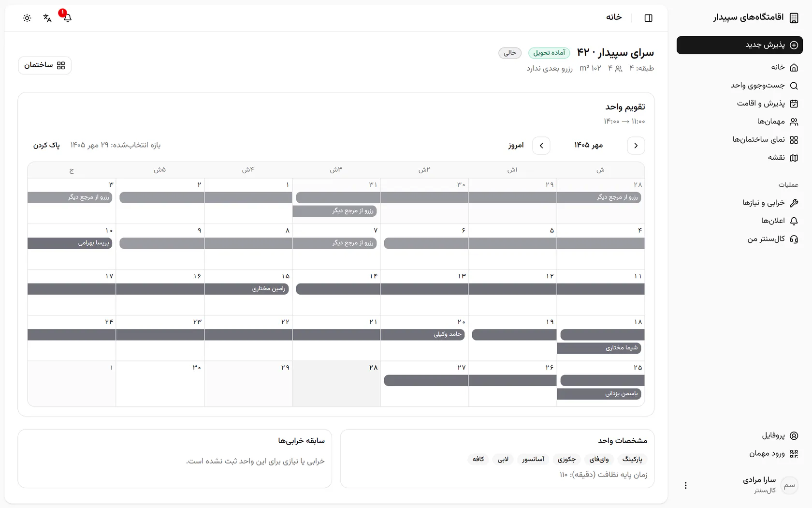Click the grid icon next to نمای ساختمان‌ها
This screenshot has height=508, width=812.
[x=794, y=140]
